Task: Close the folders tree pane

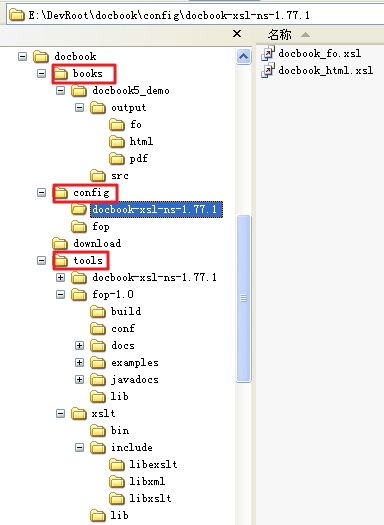Action: click(237, 33)
